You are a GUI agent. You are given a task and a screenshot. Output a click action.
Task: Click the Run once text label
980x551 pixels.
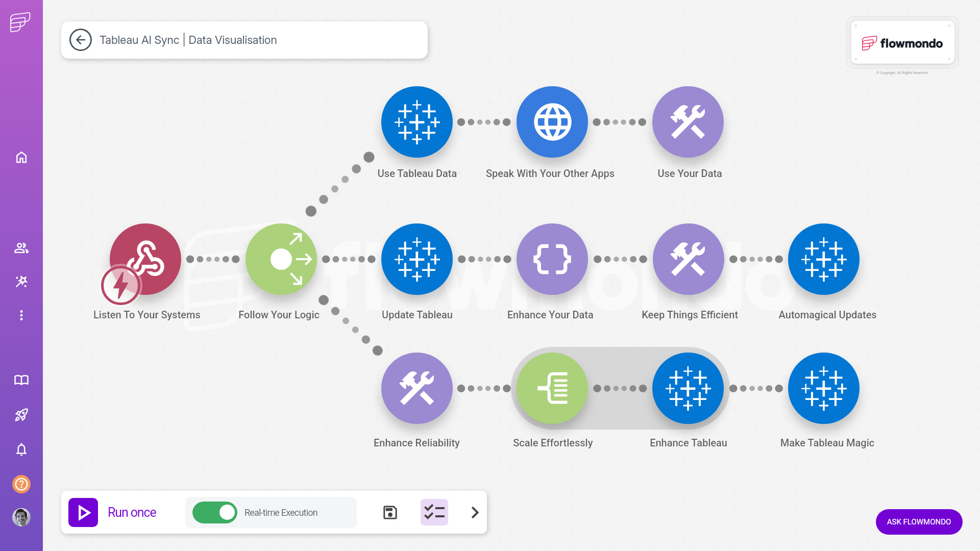pyautogui.click(x=132, y=512)
